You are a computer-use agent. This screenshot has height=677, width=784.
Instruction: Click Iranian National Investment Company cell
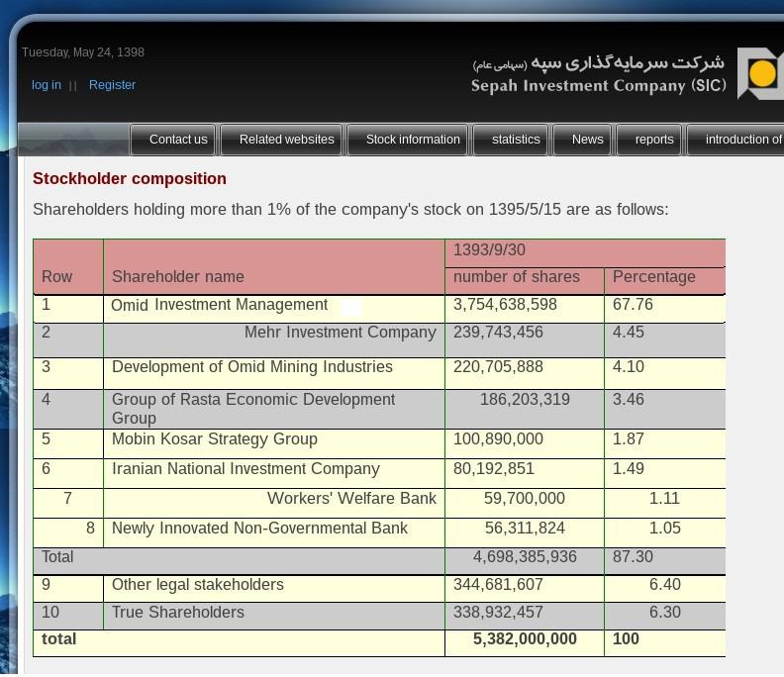274,473
